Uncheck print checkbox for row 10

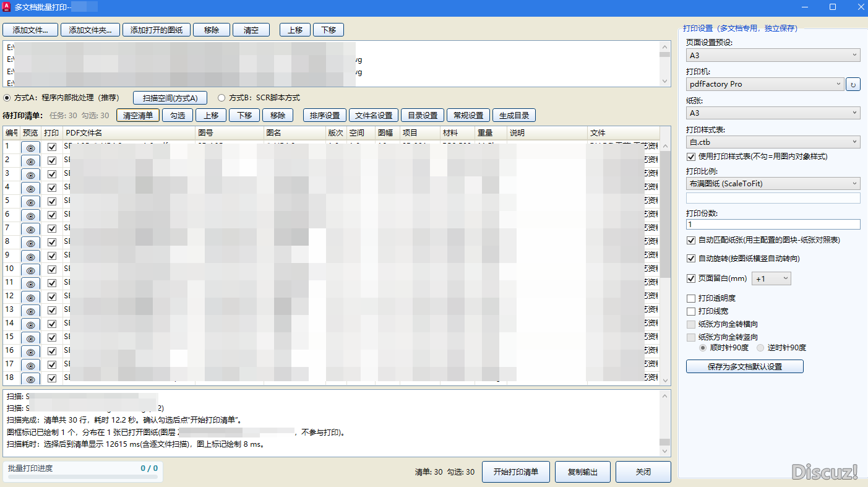[x=52, y=270]
